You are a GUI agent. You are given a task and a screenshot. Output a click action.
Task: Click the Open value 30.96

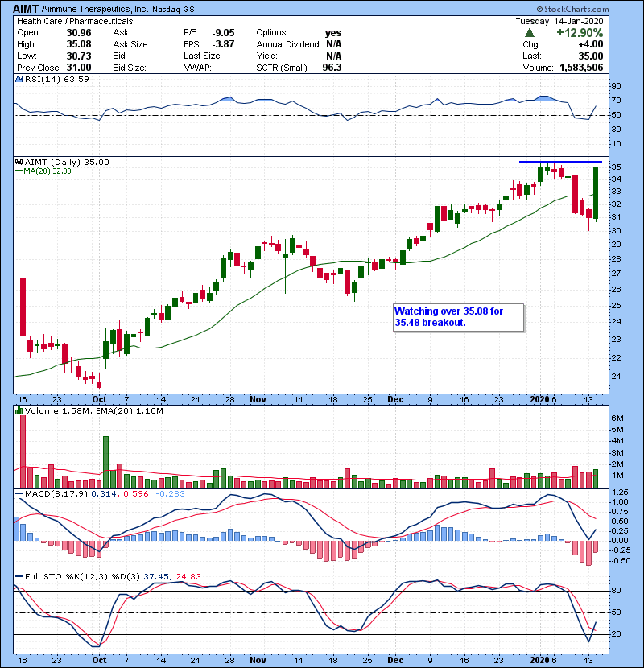point(79,33)
